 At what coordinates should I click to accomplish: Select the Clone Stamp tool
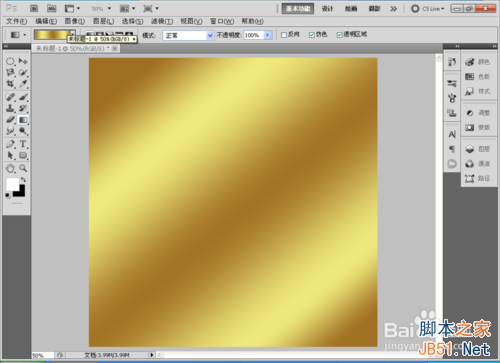pyautogui.click(x=10, y=108)
